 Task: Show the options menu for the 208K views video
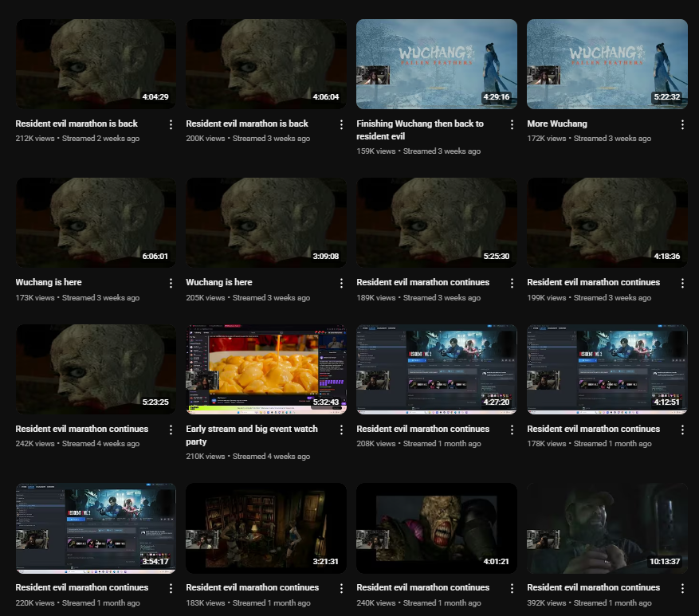pyautogui.click(x=512, y=430)
